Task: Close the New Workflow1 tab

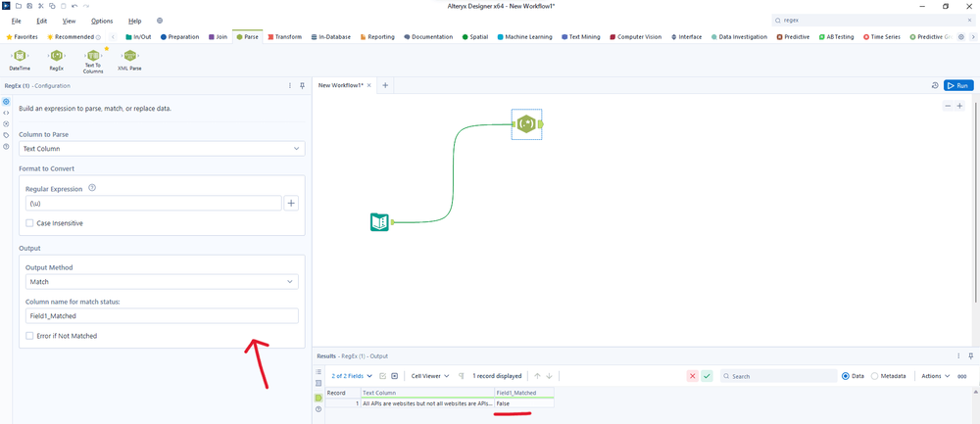Action: (x=368, y=85)
